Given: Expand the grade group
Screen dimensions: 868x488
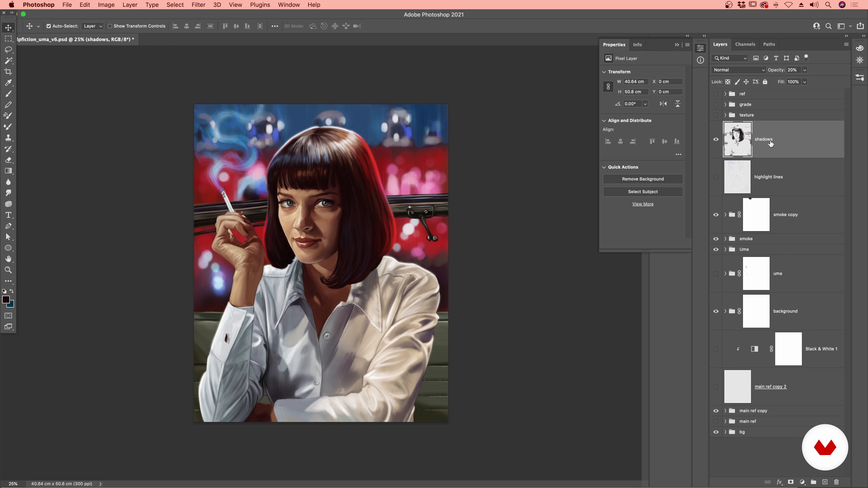Looking at the screenshot, I should pos(725,104).
